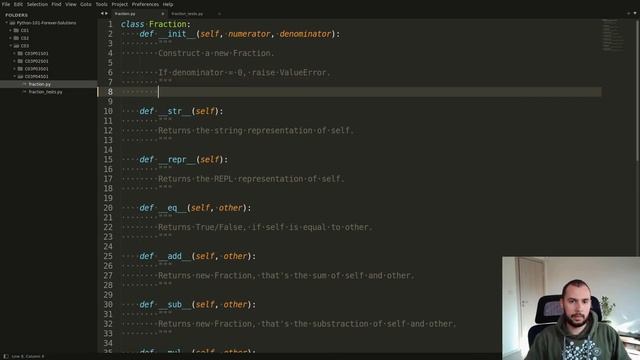Screen dimensions: 640x360
Task: Collapse the Python-101-Forever-Solutions root folder arrow
Action: click(7, 23)
